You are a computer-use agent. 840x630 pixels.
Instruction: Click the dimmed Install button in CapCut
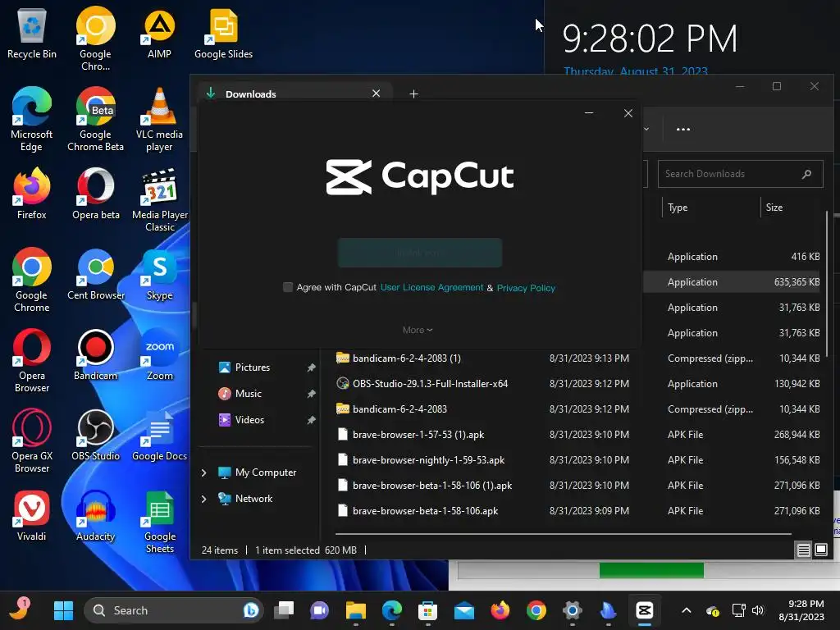[x=420, y=253]
